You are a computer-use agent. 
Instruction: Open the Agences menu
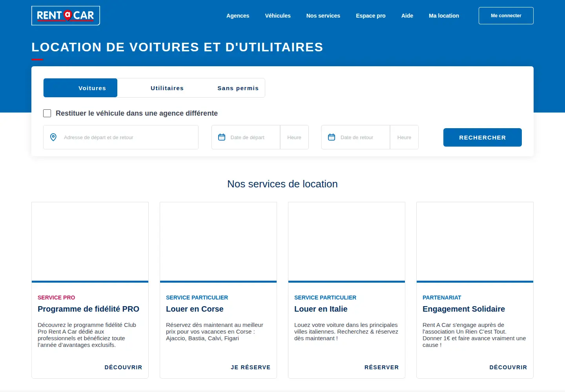(x=238, y=16)
